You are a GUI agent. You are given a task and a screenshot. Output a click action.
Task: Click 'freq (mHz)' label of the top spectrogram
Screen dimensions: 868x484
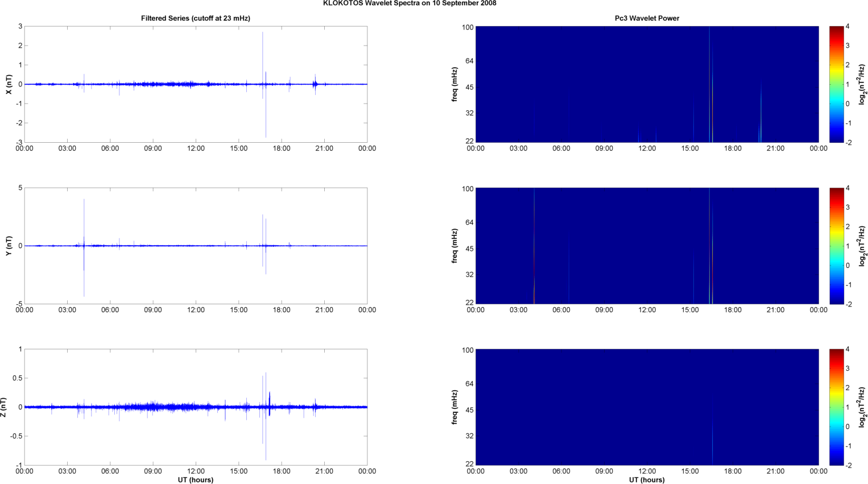(454, 84)
